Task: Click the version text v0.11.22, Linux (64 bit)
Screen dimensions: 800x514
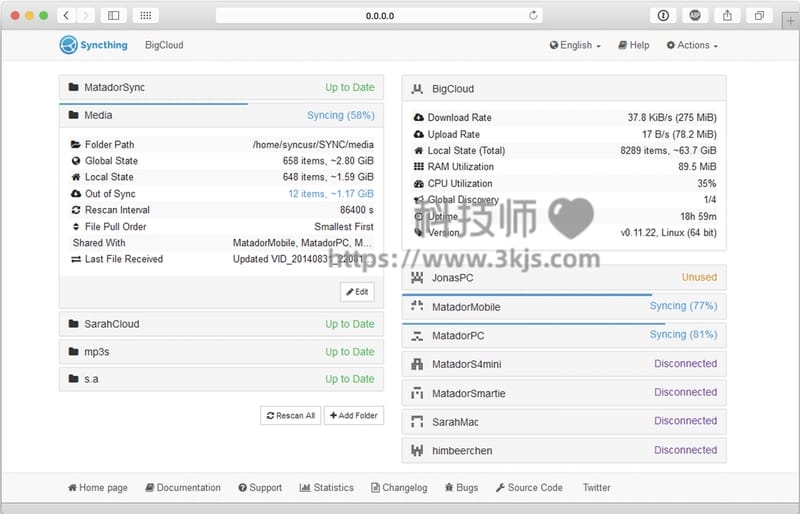Action: point(668,233)
